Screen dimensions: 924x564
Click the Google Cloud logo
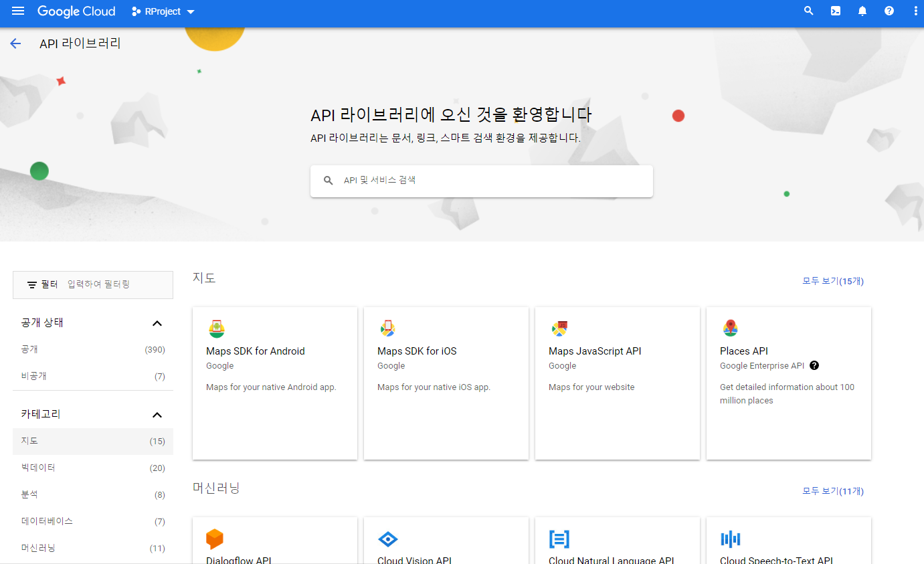pos(76,11)
